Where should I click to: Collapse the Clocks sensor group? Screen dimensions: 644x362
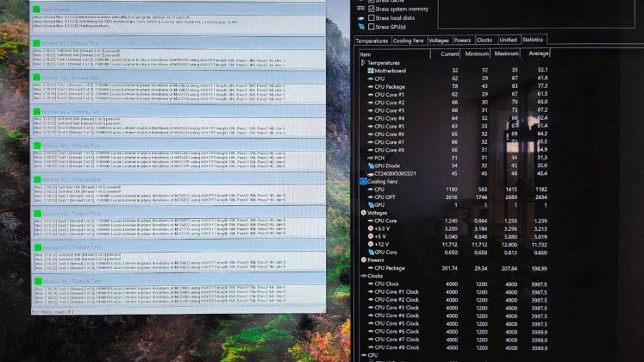pos(363,275)
